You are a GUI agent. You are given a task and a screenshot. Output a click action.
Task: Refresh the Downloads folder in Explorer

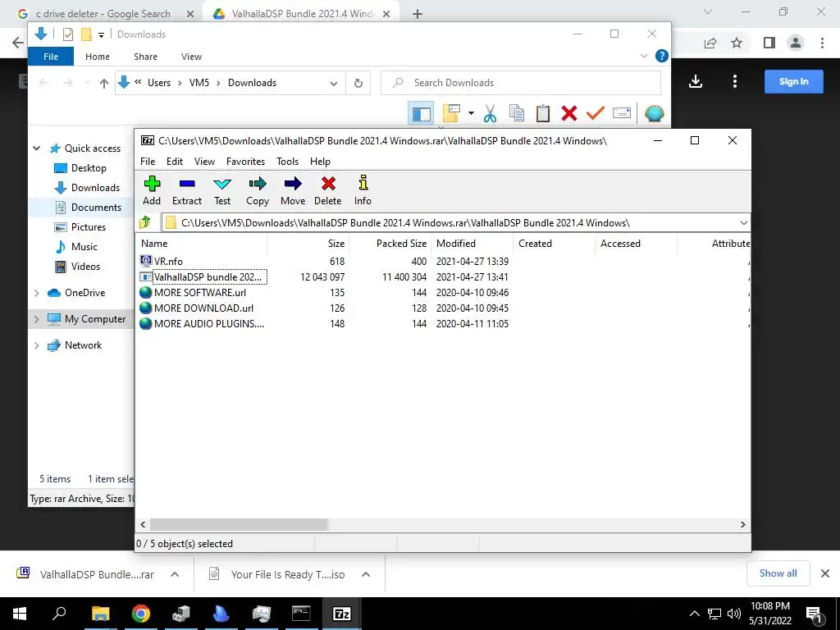(358, 83)
